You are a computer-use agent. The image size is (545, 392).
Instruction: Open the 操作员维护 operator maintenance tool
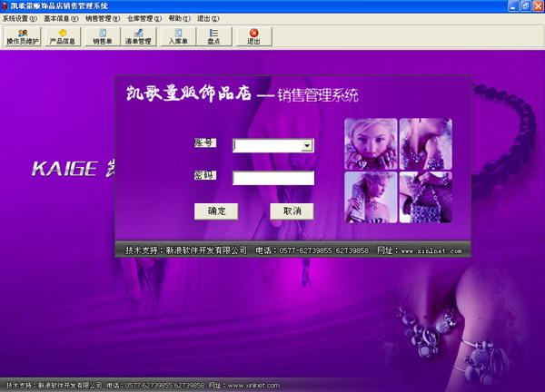pos(22,37)
